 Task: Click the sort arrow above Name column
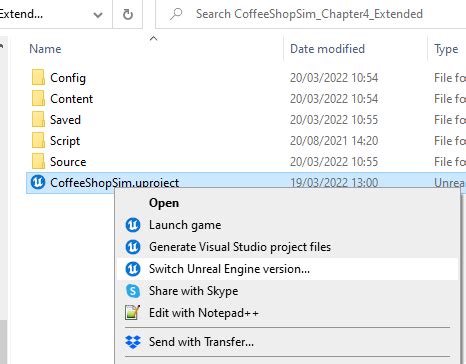[153, 39]
